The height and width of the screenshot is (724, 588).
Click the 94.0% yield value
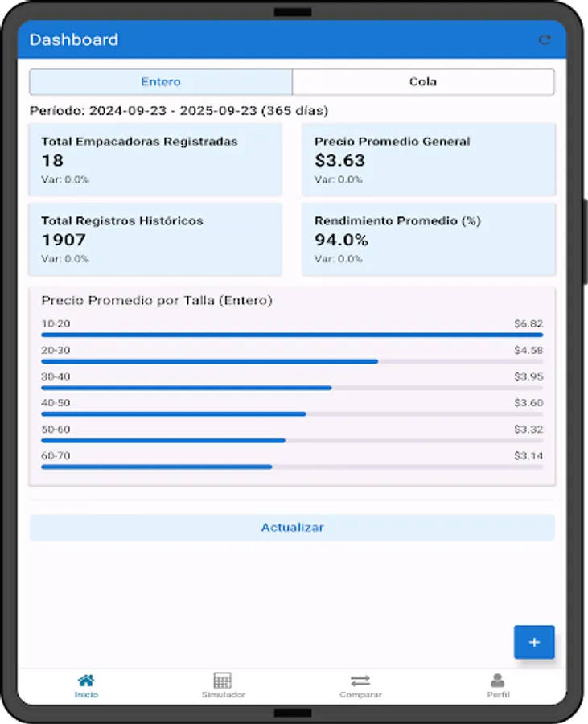[342, 240]
